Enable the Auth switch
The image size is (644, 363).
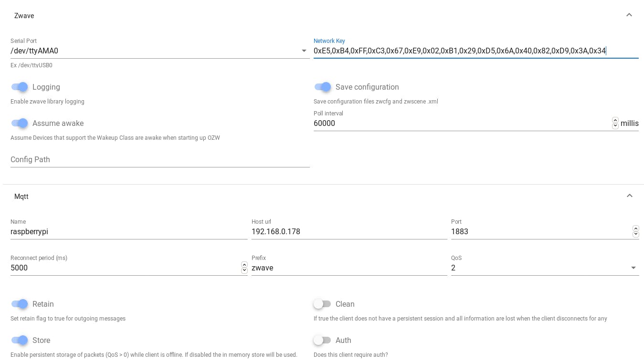pyautogui.click(x=322, y=340)
